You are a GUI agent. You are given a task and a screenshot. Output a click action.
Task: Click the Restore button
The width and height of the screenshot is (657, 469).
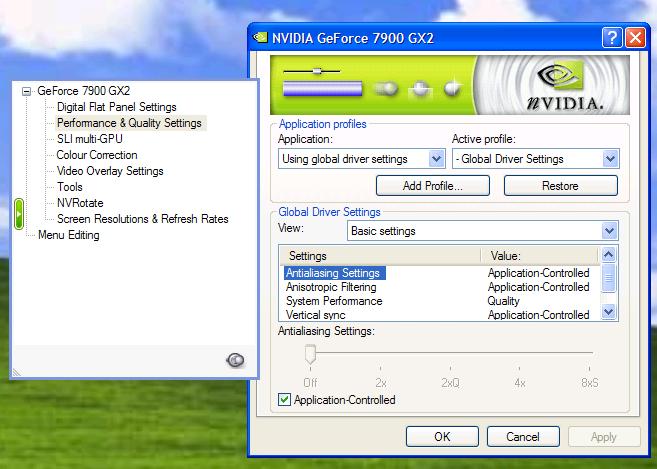click(561, 186)
